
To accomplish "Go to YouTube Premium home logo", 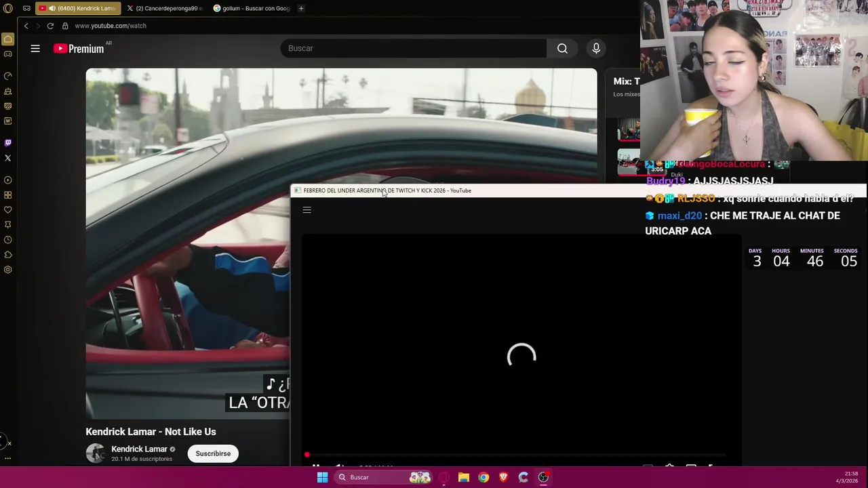I will click(x=79, y=48).
